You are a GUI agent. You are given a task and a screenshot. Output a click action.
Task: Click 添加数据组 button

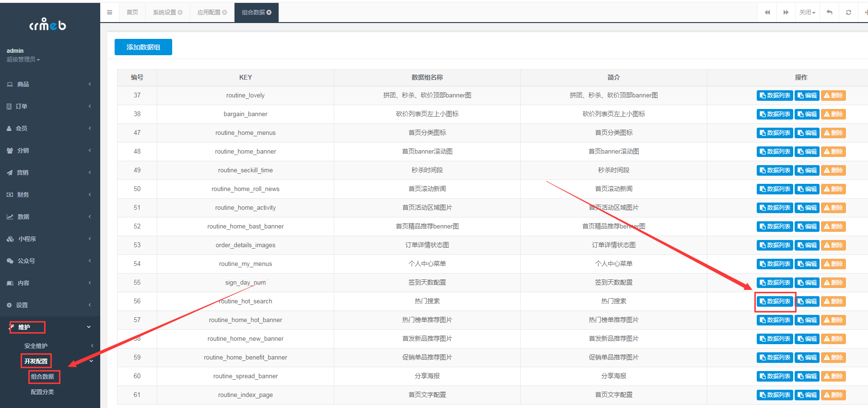pyautogui.click(x=143, y=47)
